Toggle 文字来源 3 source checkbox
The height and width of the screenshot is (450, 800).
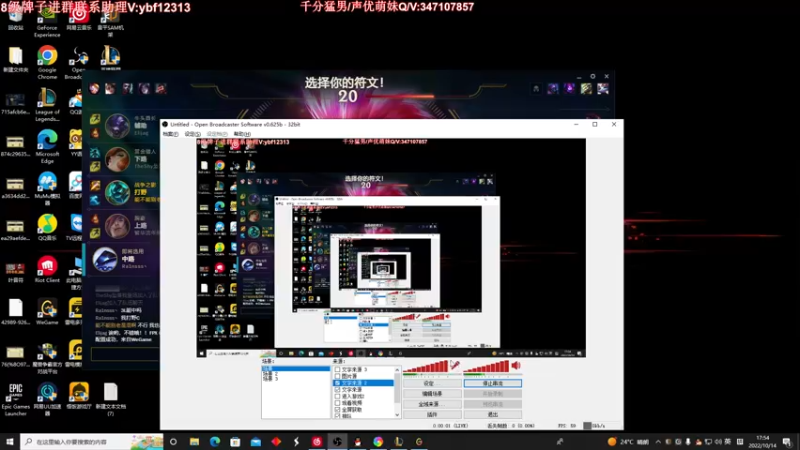[x=337, y=369]
